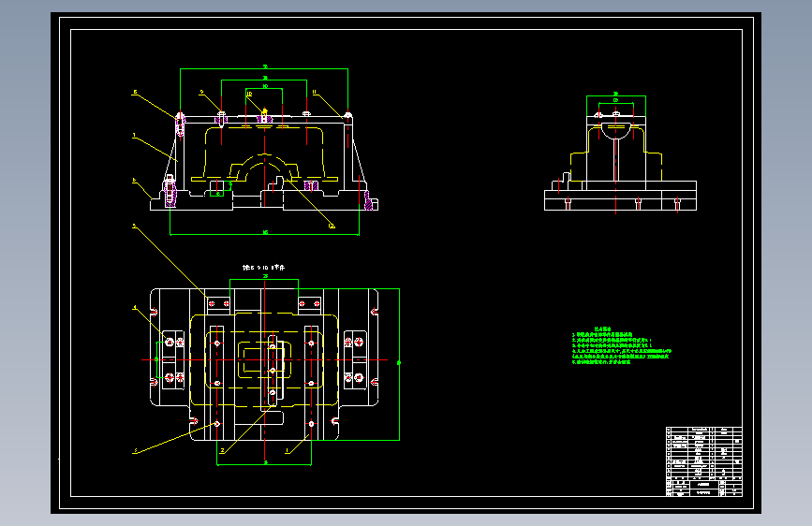Click part balloon number 9 in front view
The height and width of the screenshot is (526, 812).
pos(202,93)
